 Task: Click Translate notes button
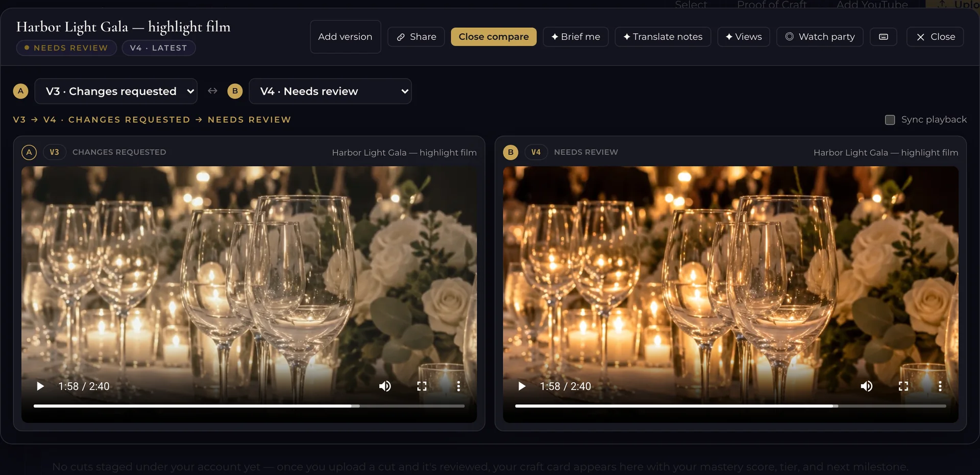(x=663, y=37)
